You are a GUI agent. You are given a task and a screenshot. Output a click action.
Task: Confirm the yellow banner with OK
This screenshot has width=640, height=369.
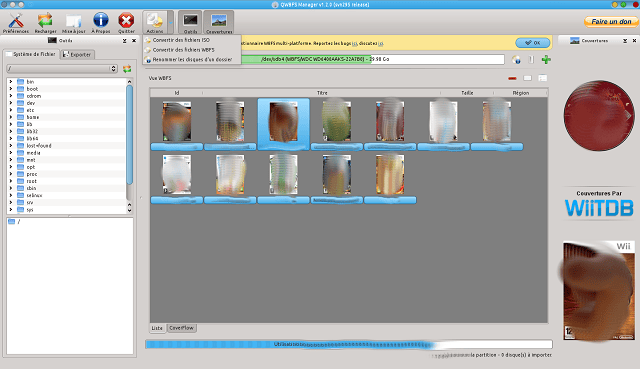[x=533, y=42]
